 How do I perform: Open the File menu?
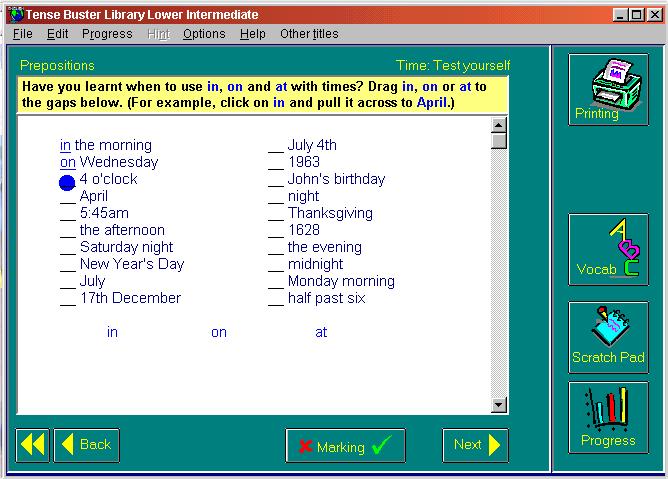pyautogui.click(x=23, y=34)
